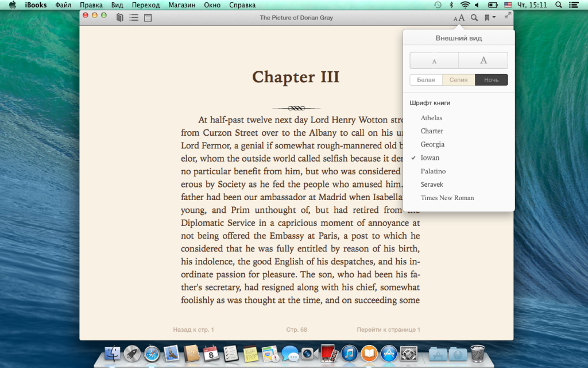Open the Library button in iBooks toolbar
Image resolution: width=588 pixels, height=368 pixels.
click(x=119, y=18)
